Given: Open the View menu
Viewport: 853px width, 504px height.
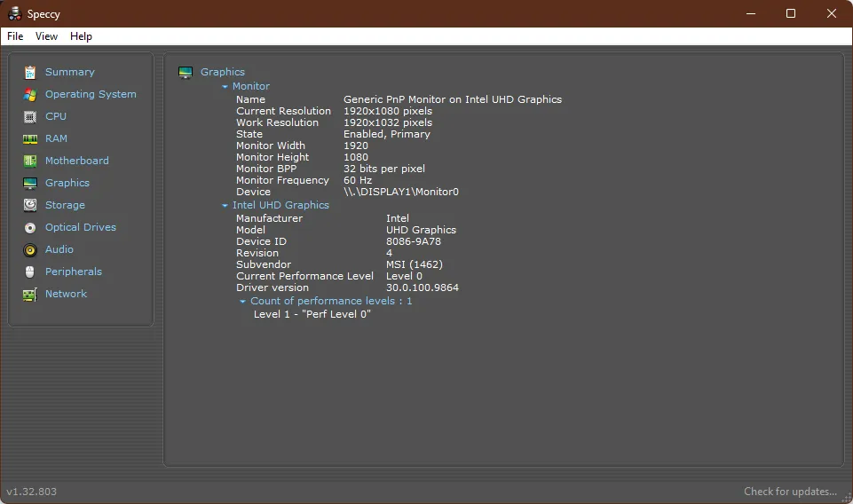Looking at the screenshot, I should tap(46, 36).
